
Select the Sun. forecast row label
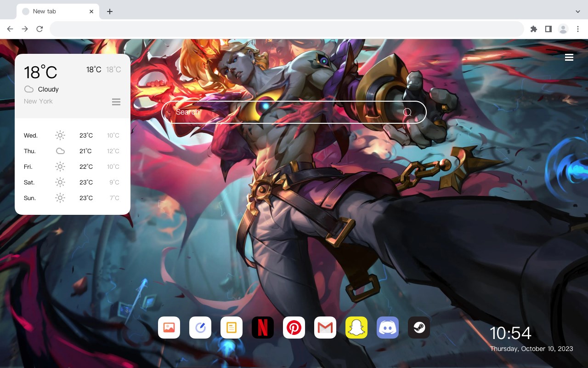(x=30, y=198)
